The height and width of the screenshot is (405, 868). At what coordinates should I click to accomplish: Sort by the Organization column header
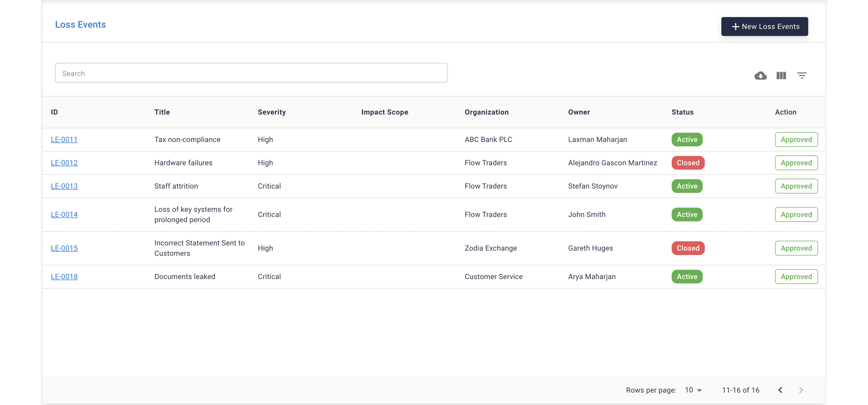[x=486, y=112]
